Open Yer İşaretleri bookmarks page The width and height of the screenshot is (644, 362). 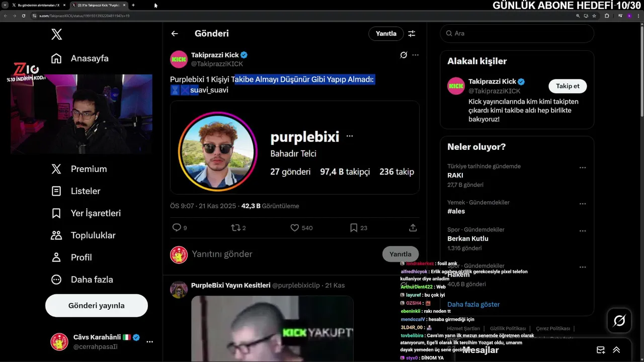(x=86, y=213)
